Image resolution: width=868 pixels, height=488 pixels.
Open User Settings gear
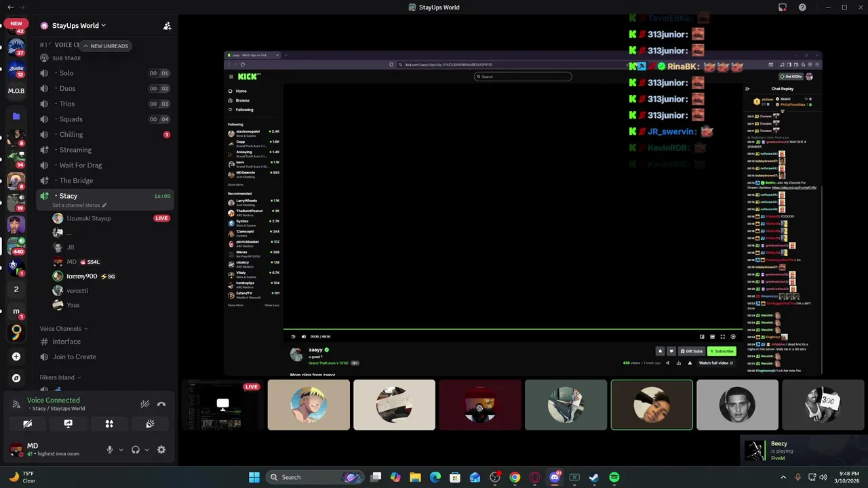(161, 449)
